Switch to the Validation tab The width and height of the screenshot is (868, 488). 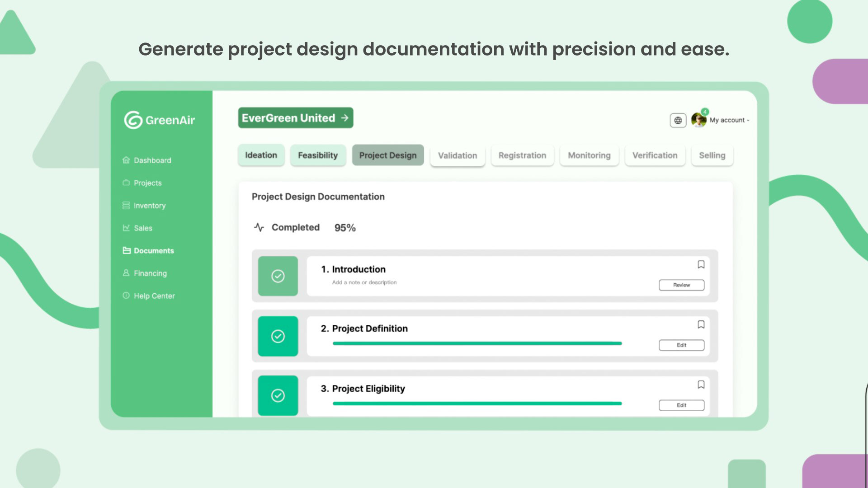457,155
